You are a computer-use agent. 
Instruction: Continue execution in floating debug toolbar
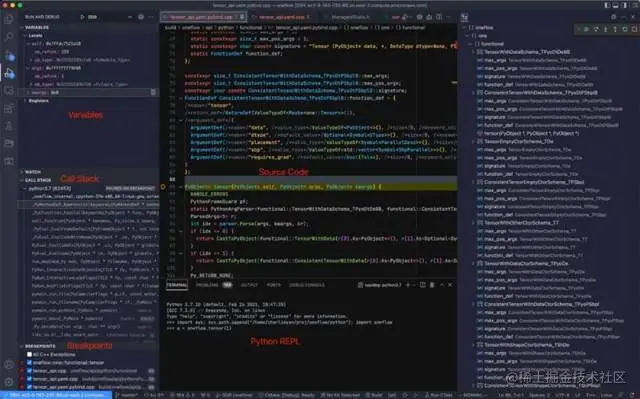(x=586, y=29)
